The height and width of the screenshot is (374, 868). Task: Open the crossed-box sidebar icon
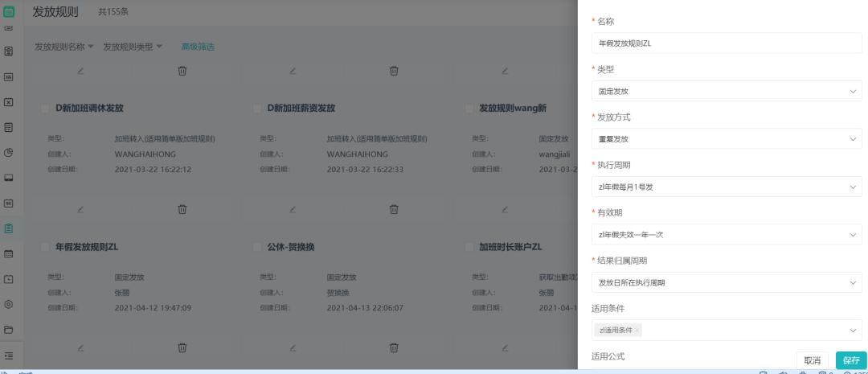point(8,102)
